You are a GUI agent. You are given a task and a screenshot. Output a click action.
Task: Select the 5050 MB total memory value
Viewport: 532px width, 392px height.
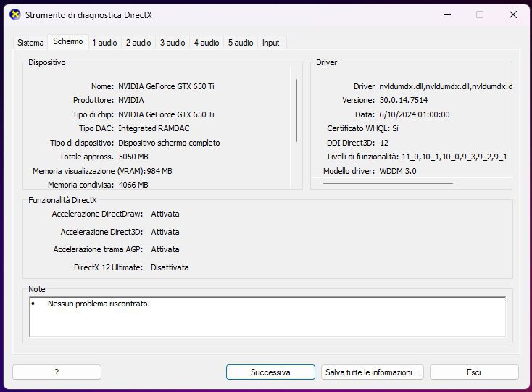pyautogui.click(x=133, y=157)
